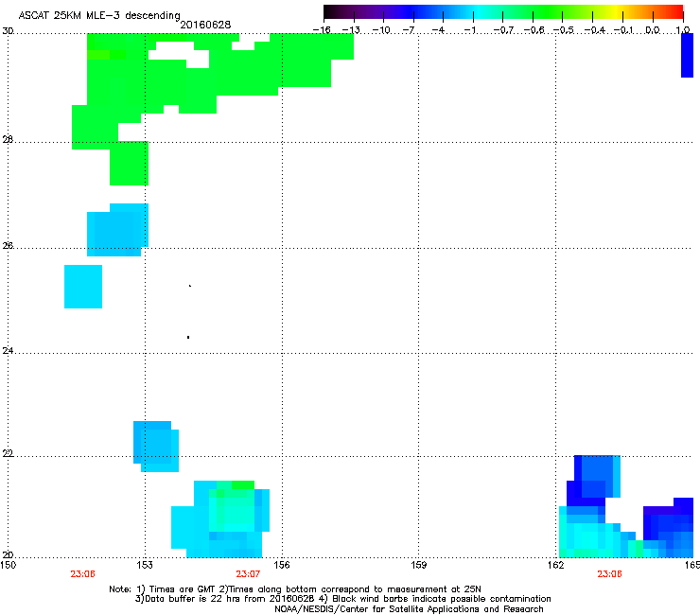Viewport: 700px width, 615px height.
Task: Click the -1 color scale label
Action: (x=468, y=30)
